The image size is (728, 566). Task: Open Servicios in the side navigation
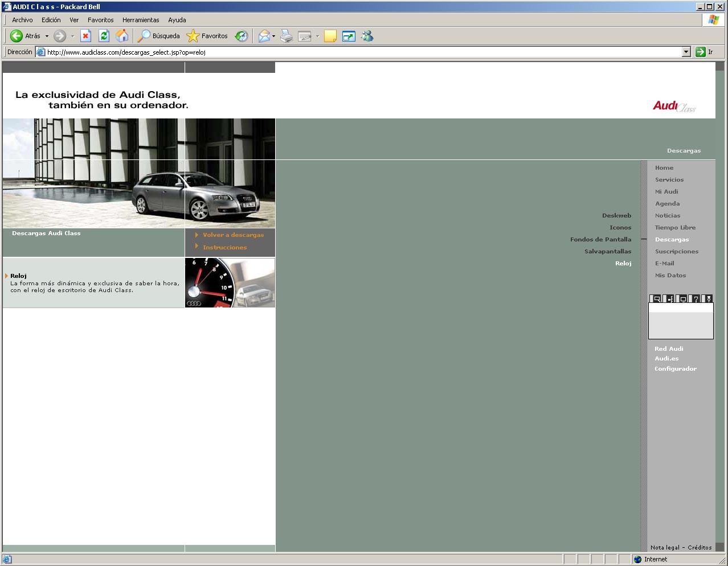click(x=669, y=179)
